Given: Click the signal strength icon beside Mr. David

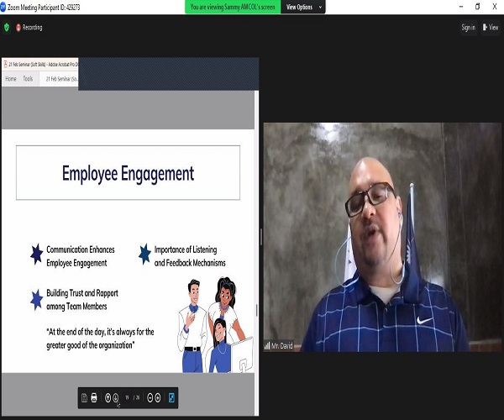Looking at the screenshot, I should 267,346.
